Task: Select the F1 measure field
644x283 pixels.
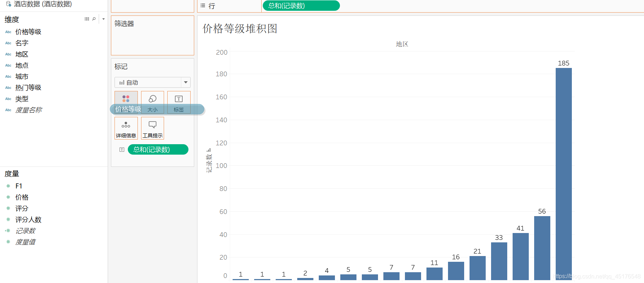Action: click(19, 186)
